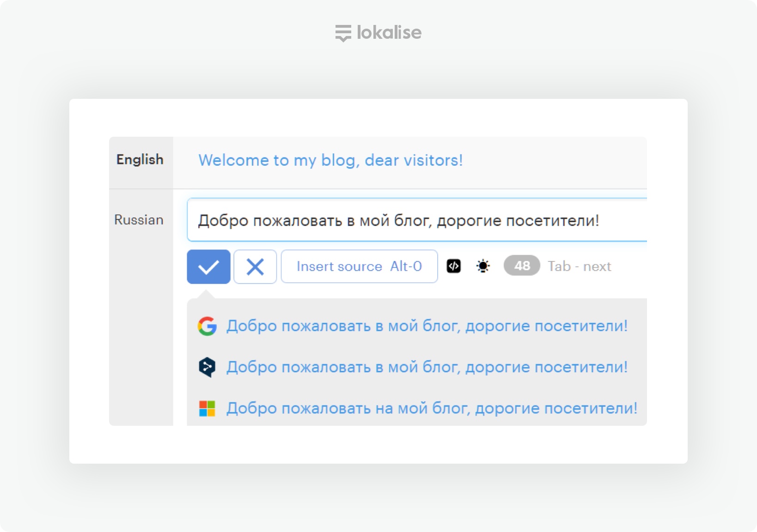The image size is (757, 532).
Task: Click the lokalise logo at top
Action: 378,33
